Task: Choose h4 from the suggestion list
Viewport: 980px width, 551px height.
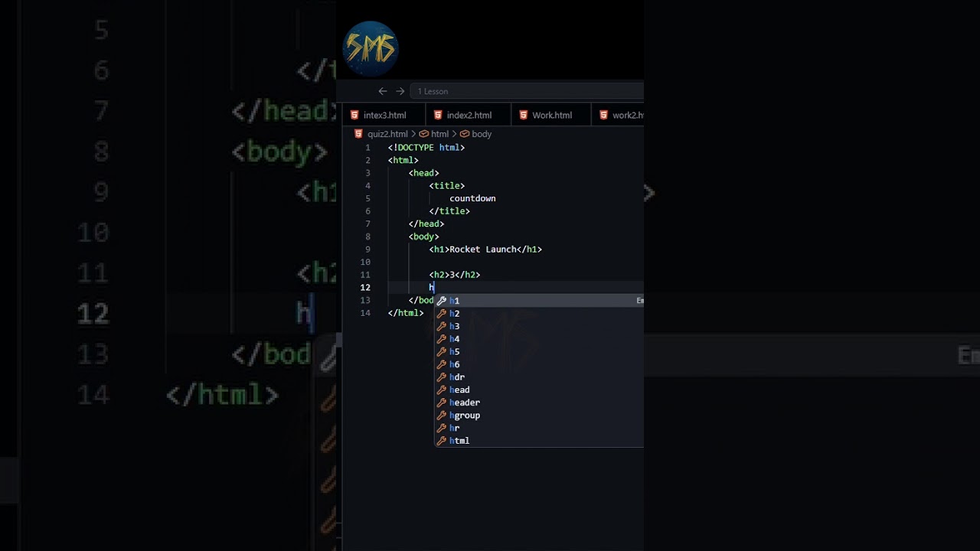Action: tap(539, 339)
